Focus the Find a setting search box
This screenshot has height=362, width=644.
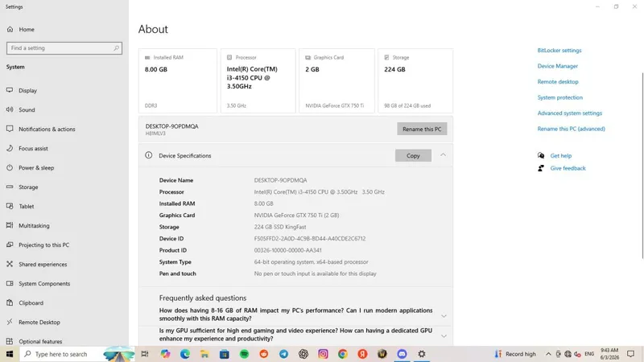[x=64, y=48]
